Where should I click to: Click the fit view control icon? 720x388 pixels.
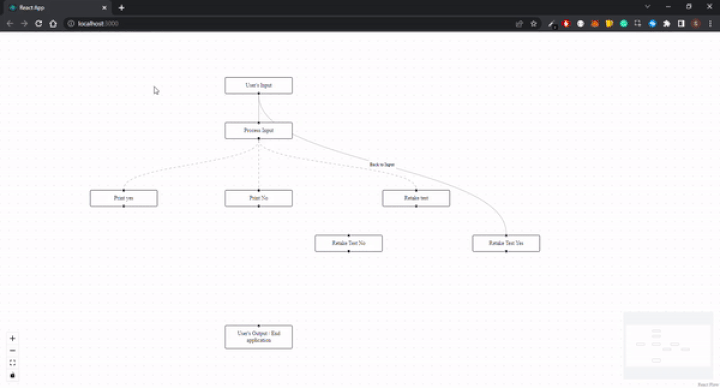12,363
